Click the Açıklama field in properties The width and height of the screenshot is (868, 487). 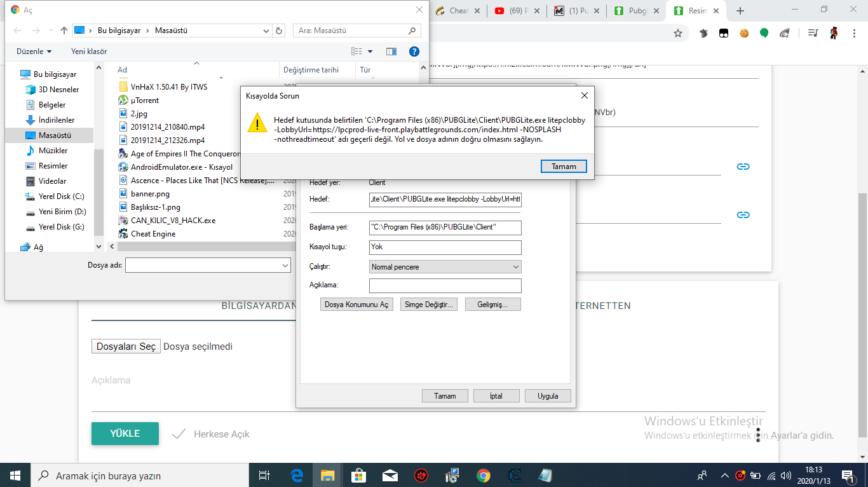(445, 285)
